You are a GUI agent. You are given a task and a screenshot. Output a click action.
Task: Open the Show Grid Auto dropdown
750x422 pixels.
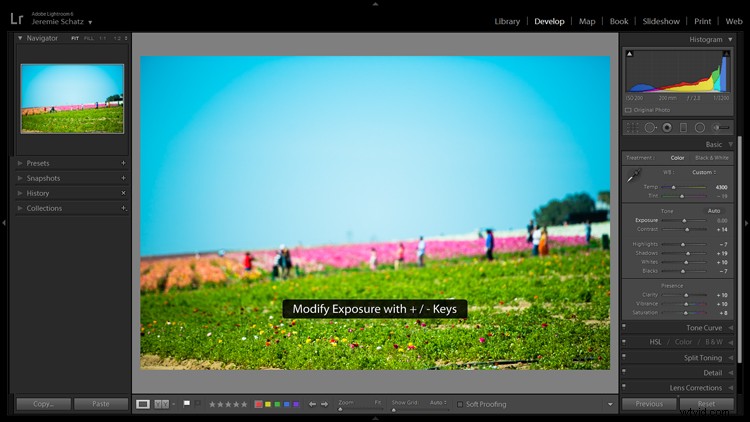(x=438, y=402)
